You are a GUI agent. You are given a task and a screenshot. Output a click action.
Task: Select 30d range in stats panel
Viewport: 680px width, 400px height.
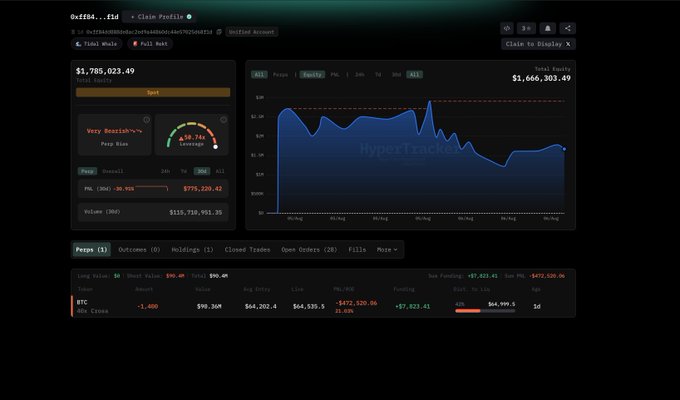coord(202,171)
